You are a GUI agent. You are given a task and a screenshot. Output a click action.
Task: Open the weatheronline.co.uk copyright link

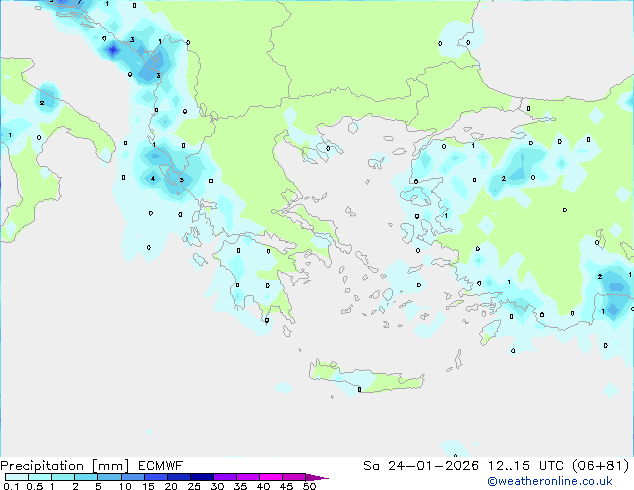coord(549,481)
